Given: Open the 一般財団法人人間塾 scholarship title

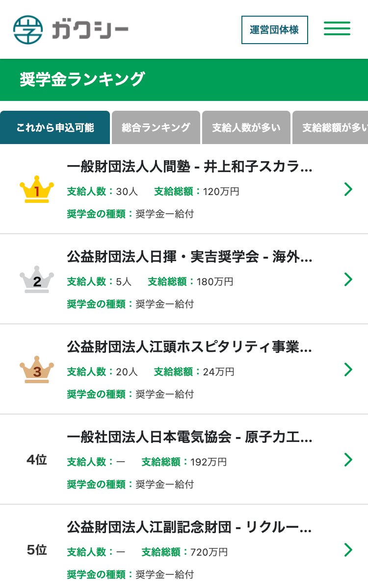Looking at the screenshot, I should [x=189, y=168].
